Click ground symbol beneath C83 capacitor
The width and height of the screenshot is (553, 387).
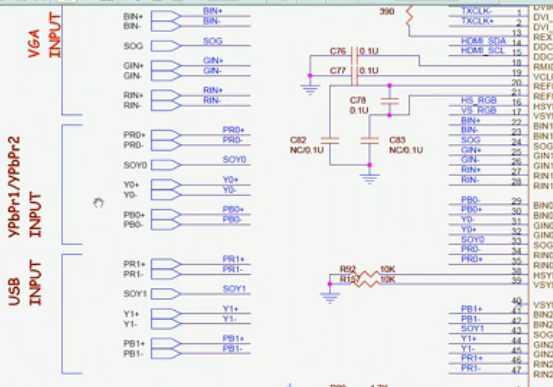[370, 179]
